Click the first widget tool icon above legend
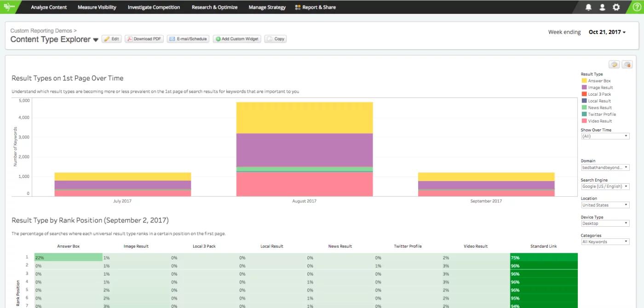 pos(615,64)
